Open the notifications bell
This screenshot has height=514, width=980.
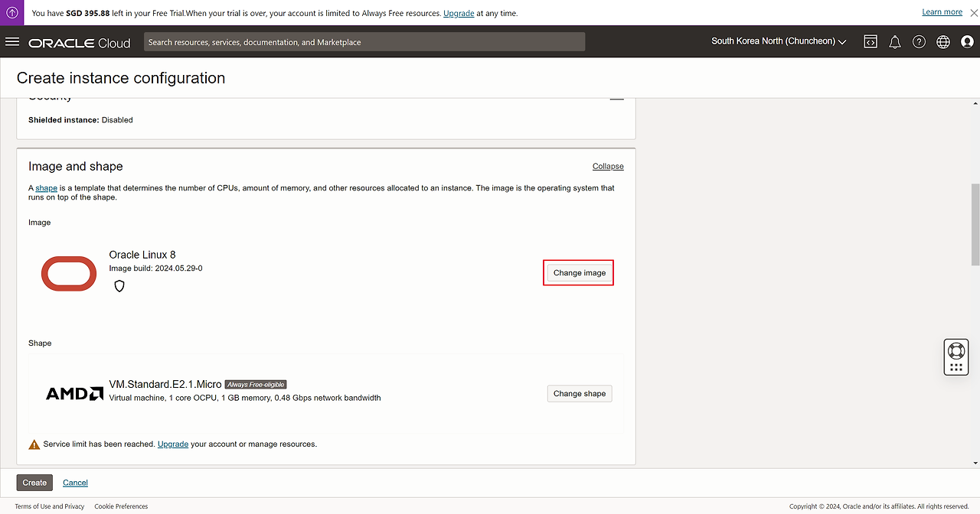(x=894, y=42)
